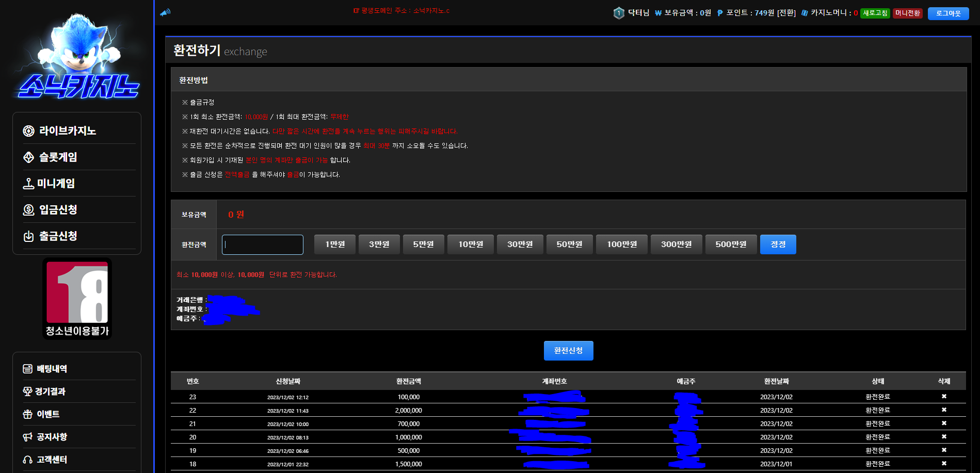Viewport: 980px width, 473px height.
Task: Click the red 머니전환 button
Action: (x=907, y=13)
